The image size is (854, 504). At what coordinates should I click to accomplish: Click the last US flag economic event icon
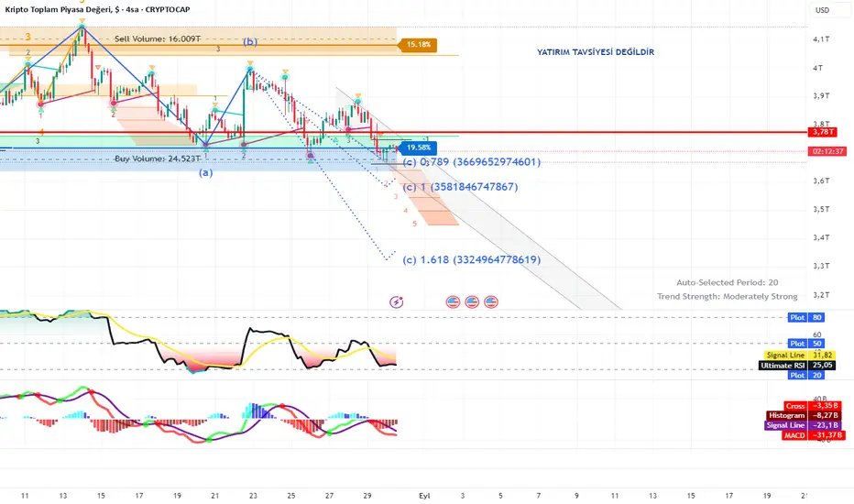pos(491,301)
